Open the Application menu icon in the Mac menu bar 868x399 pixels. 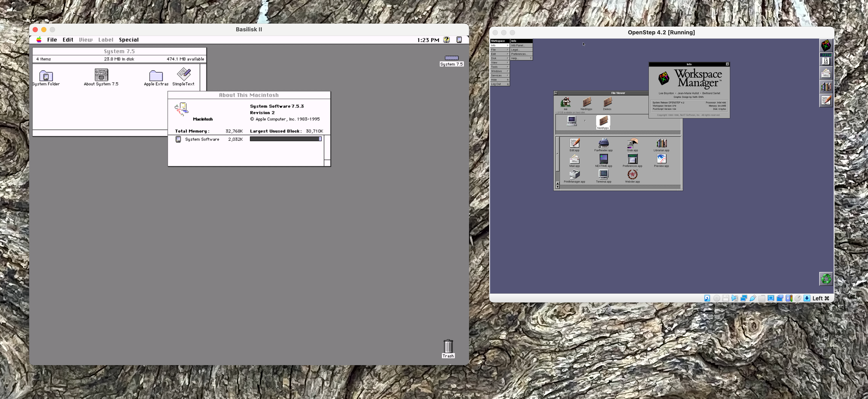(x=459, y=40)
